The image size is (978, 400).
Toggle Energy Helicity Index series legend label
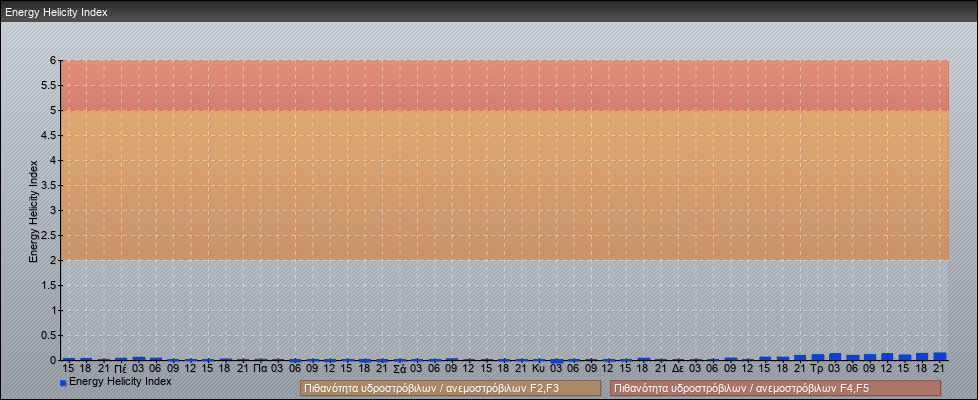(120, 381)
